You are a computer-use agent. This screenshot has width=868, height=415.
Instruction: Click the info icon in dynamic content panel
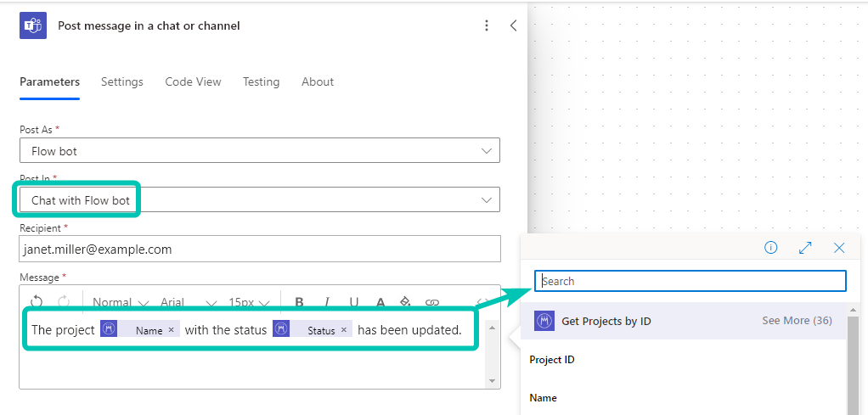770,247
